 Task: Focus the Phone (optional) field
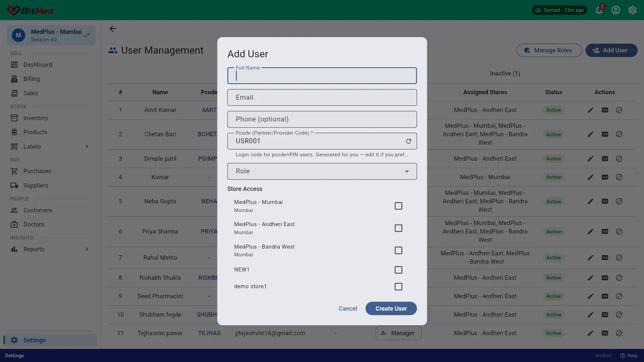pyautogui.click(x=322, y=119)
